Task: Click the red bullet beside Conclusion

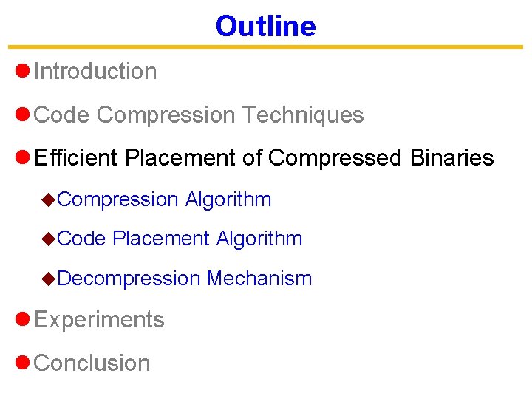Action: [22, 364]
